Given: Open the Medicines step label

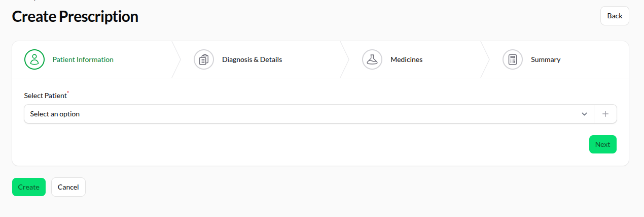Looking at the screenshot, I should [x=406, y=59].
